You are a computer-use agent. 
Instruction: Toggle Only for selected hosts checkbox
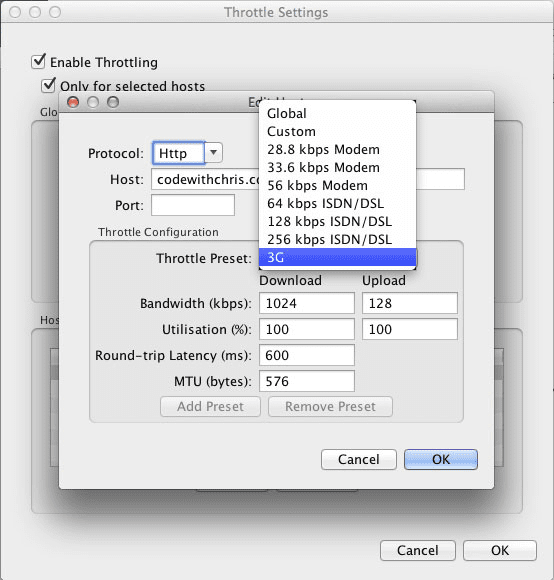click(x=48, y=85)
